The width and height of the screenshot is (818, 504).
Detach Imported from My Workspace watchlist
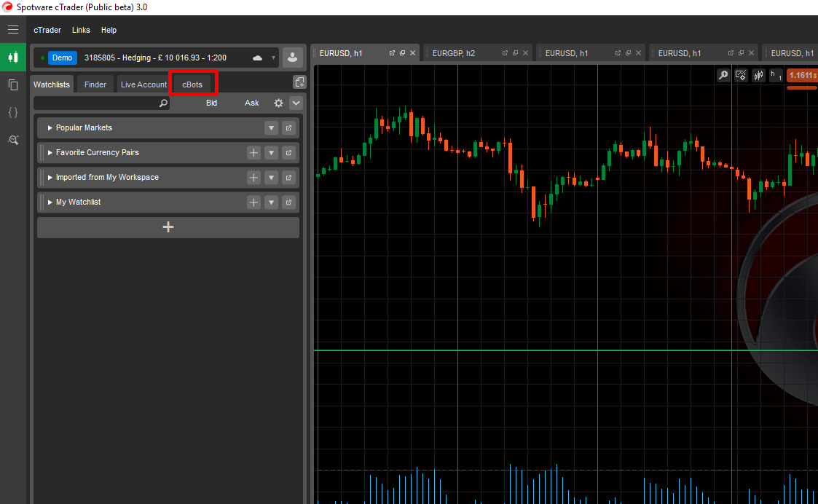click(288, 178)
